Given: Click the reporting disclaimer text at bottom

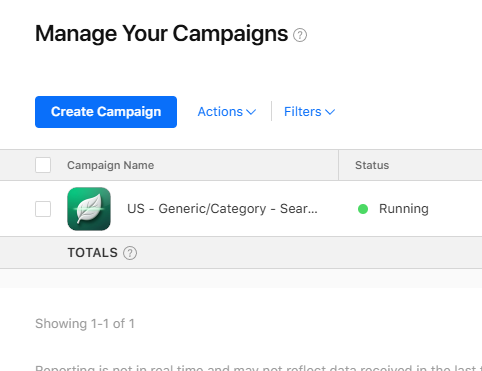Looking at the screenshot, I should point(258,368).
